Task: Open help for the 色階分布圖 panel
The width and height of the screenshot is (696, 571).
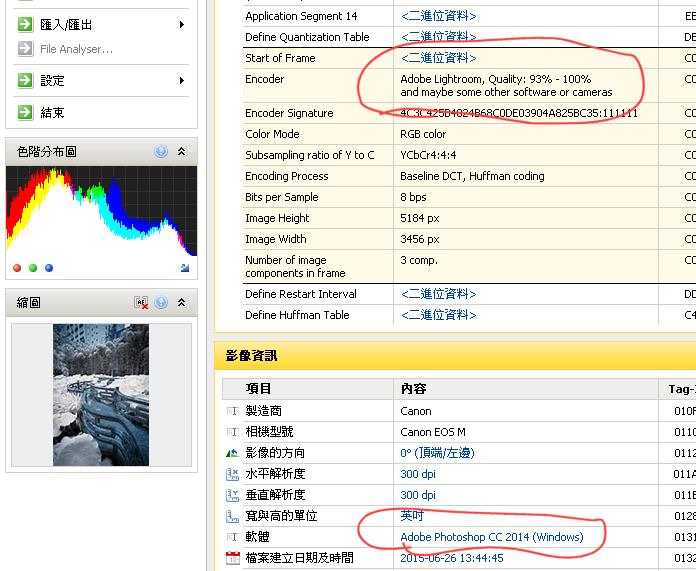Action: 161,151
